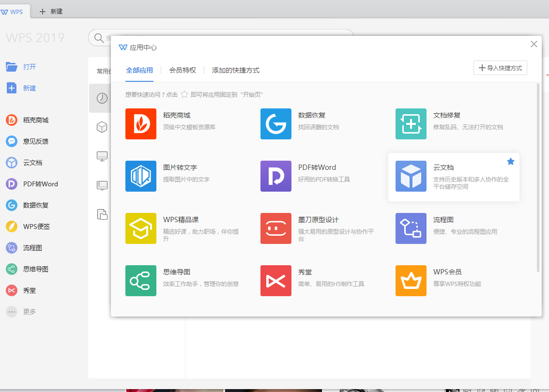Switch to the 会员特权 tab

pyautogui.click(x=182, y=70)
